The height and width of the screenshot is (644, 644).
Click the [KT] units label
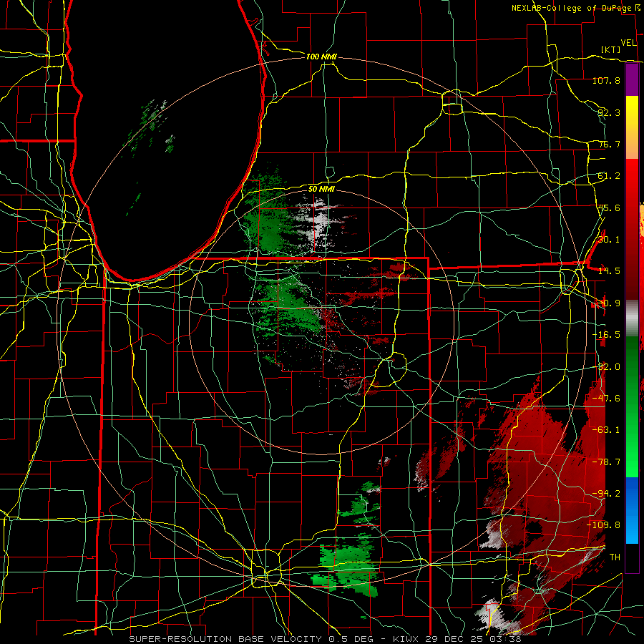(x=611, y=49)
